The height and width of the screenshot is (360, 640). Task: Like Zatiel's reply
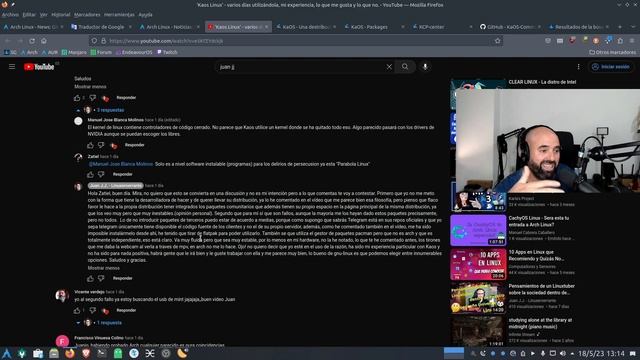point(90,174)
